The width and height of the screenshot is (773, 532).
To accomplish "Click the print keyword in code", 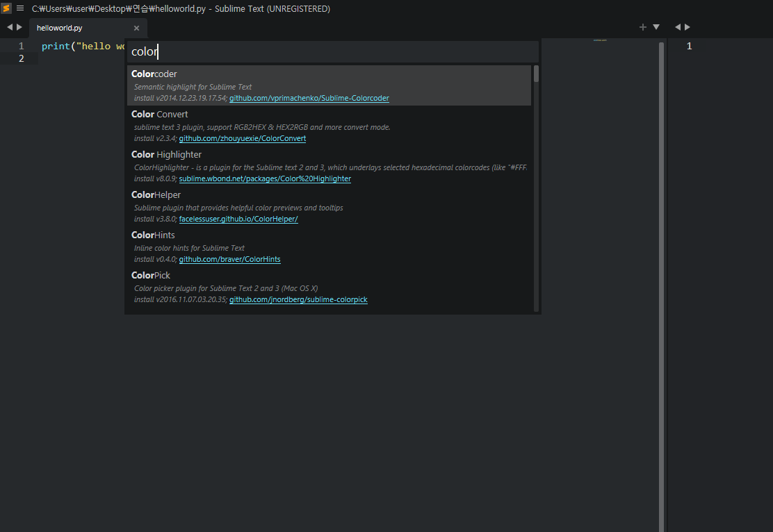I will pos(56,46).
